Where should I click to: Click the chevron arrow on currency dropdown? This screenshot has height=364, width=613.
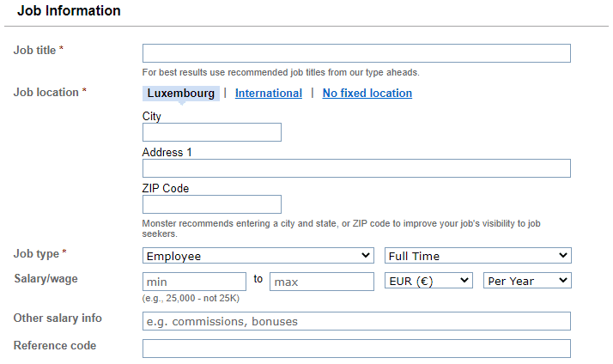tap(464, 280)
